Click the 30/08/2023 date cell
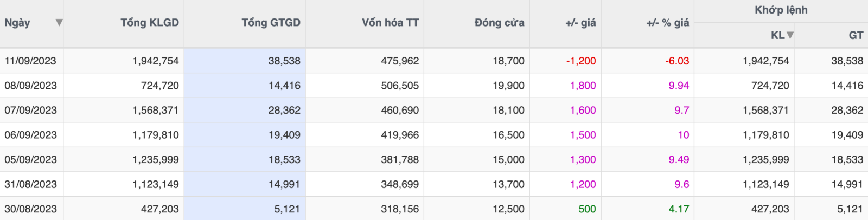The height and width of the screenshot is (220, 868). (x=30, y=209)
